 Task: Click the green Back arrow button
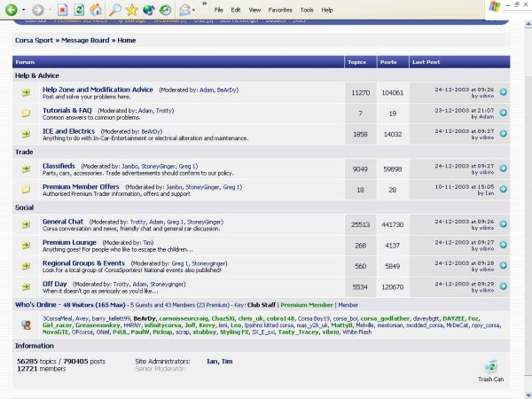[12, 10]
